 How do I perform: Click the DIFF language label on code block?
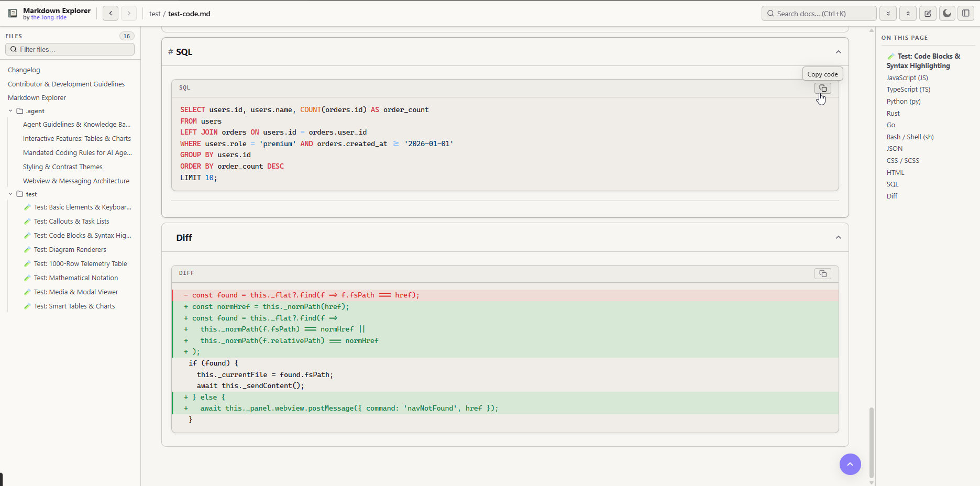point(186,273)
